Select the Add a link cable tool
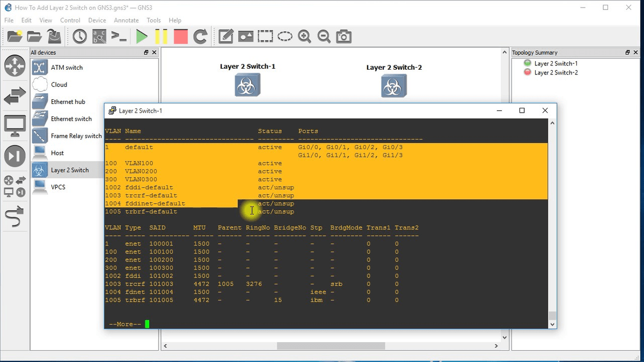The image size is (644, 362). click(x=14, y=216)
